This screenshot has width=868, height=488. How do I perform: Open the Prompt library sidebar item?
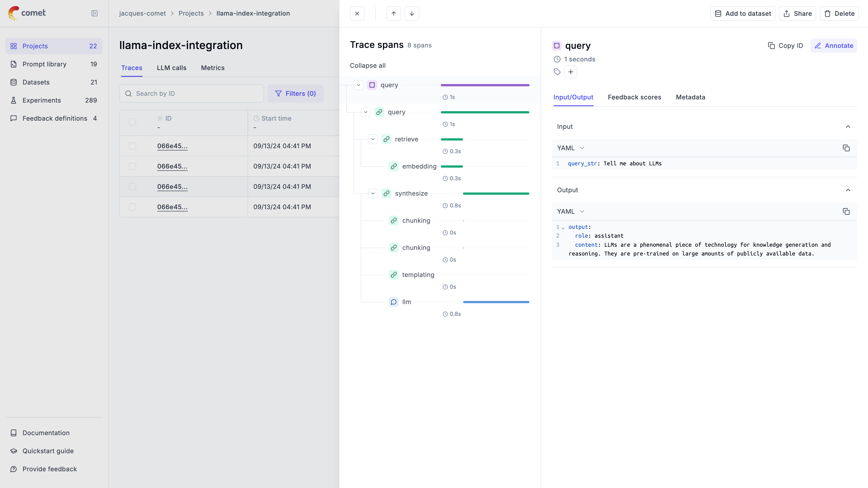[x=44, y=64]
